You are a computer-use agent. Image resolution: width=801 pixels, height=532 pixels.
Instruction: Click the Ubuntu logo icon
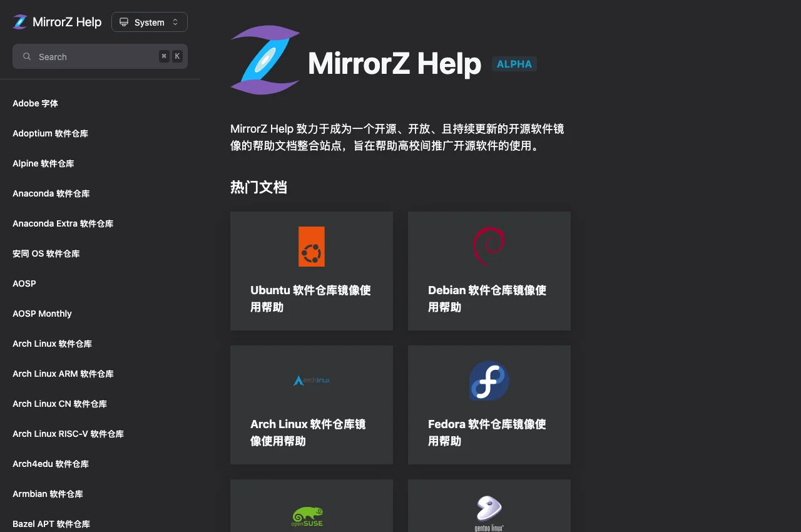pyautogui.click(x=312, y=247)
